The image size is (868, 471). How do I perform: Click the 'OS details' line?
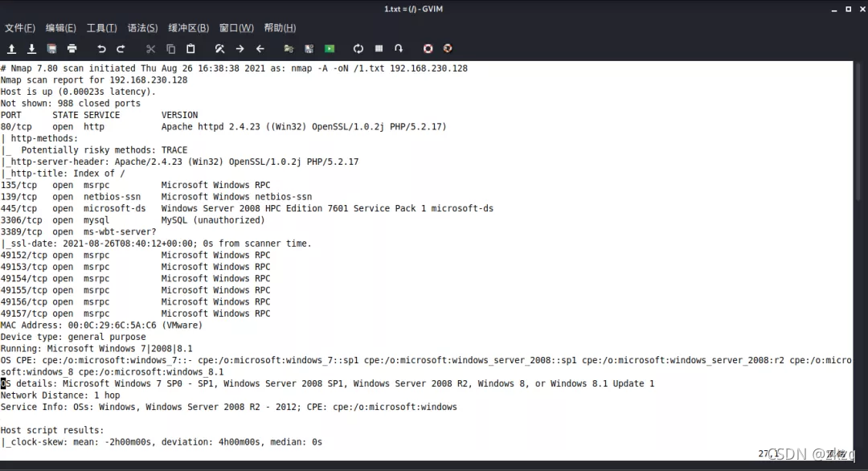327,383
